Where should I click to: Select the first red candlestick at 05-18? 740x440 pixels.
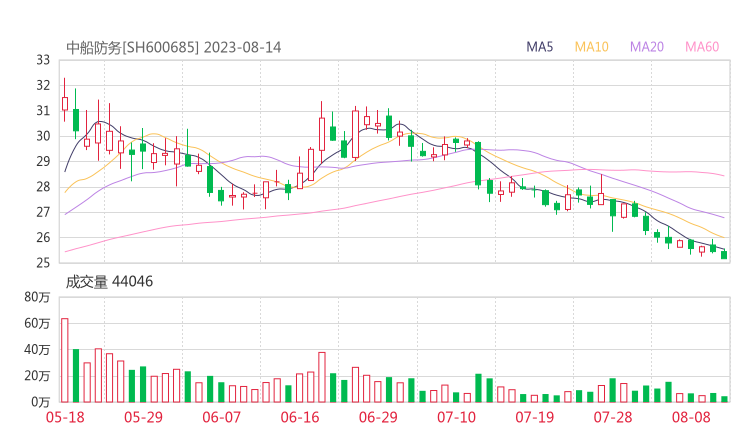point(65,101)
